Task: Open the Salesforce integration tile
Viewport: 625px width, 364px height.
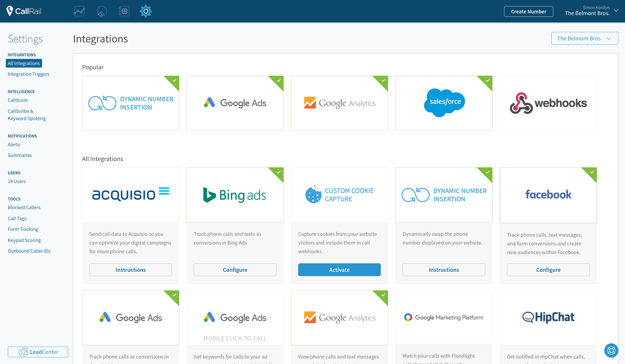Action: coord(444,103)
